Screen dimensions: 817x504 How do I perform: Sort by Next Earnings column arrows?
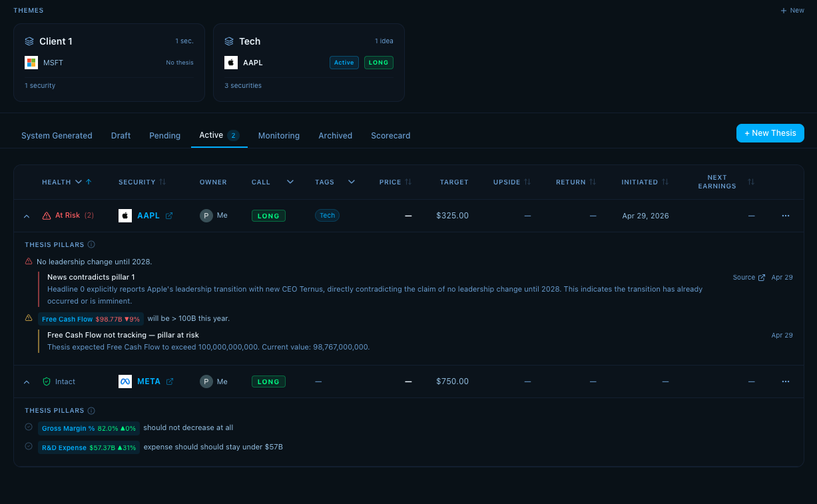point(751,182)
